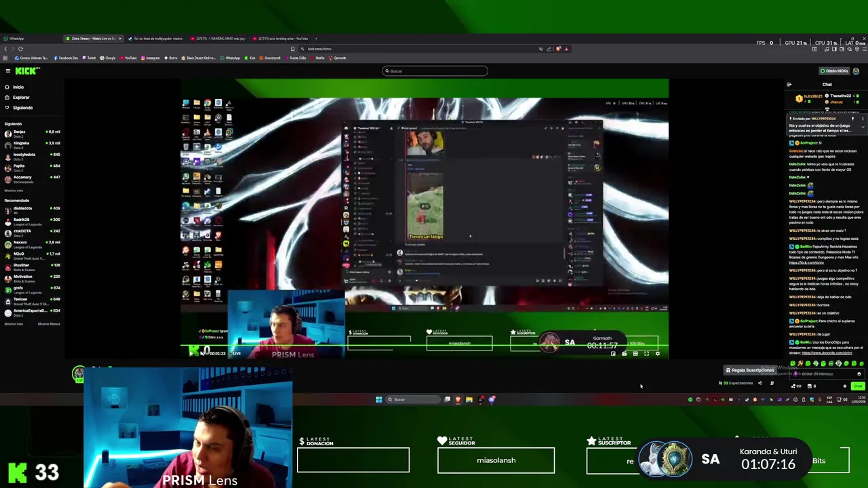Open the YouTube bookmark

click(x=130, y=58)
